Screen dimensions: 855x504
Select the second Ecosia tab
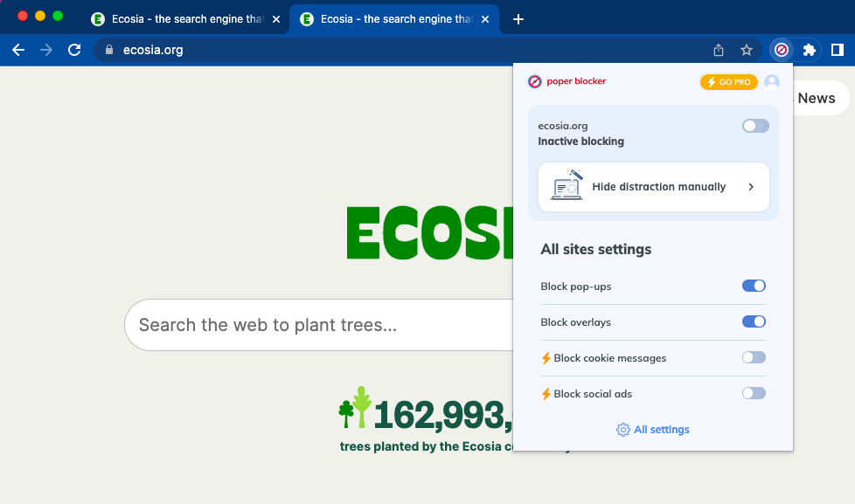[x=394, y=19]
